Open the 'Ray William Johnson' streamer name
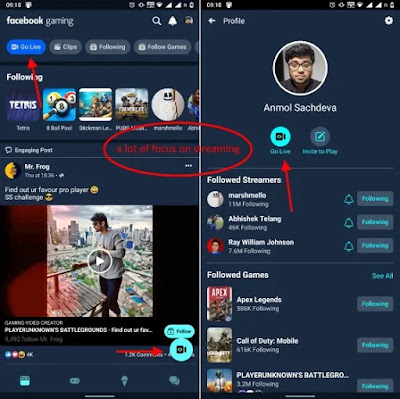400x399 pixels. click(x=261, y=242)
